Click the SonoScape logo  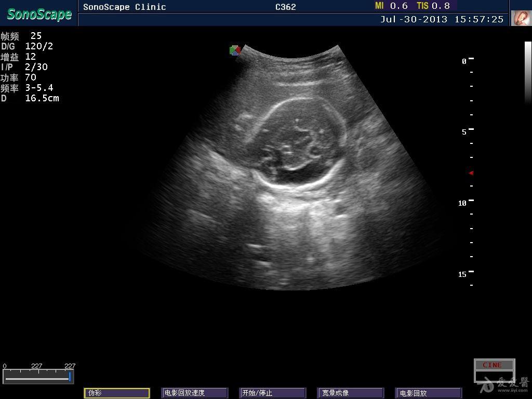pos(39,14)
